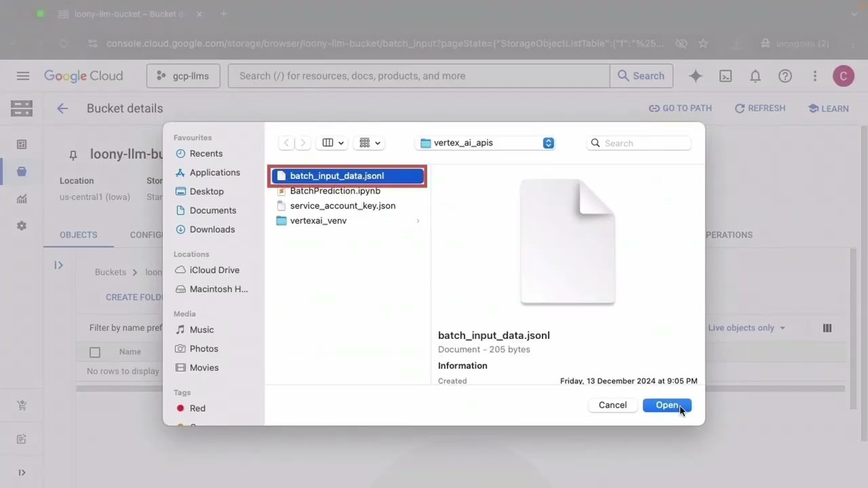The image size is (868, 488).
Task: Click the file preview thumbnail
Action: click(x=568, y=242)
